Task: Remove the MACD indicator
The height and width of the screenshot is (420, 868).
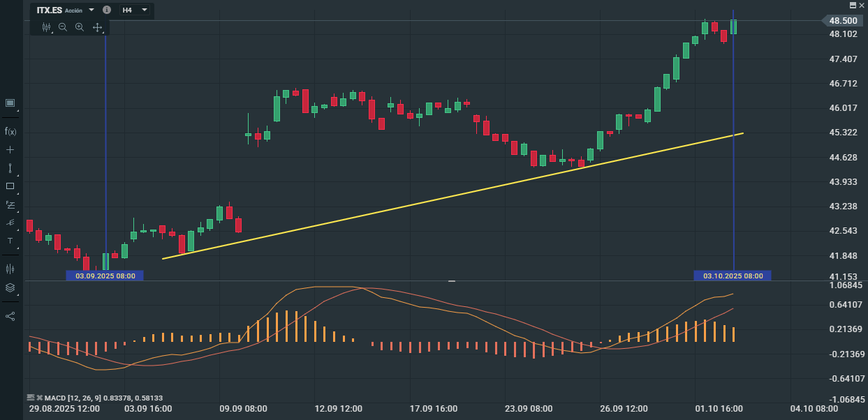Action: point(40,398)
